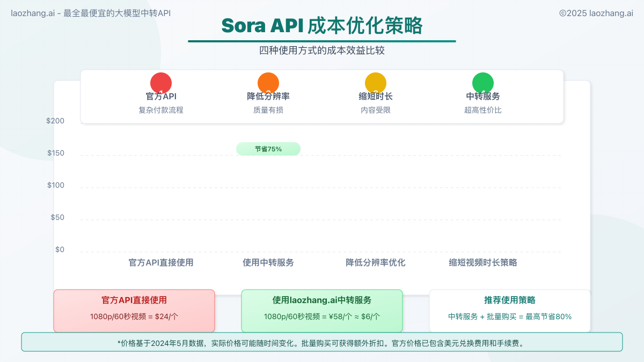This screenshot has height=362, width=644.
Task: Click the $150 axis label
Action: coord(55,153)
